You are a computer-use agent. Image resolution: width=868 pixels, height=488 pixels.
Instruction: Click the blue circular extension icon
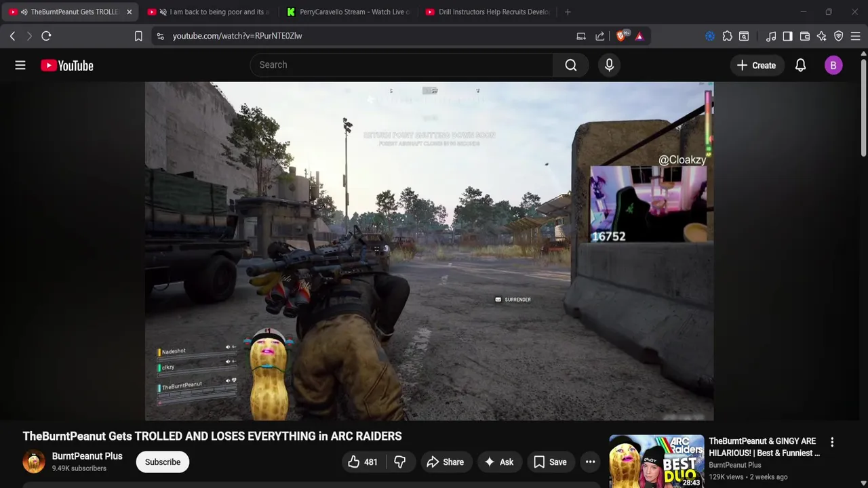pyautogui.click(x=710, y=36)
